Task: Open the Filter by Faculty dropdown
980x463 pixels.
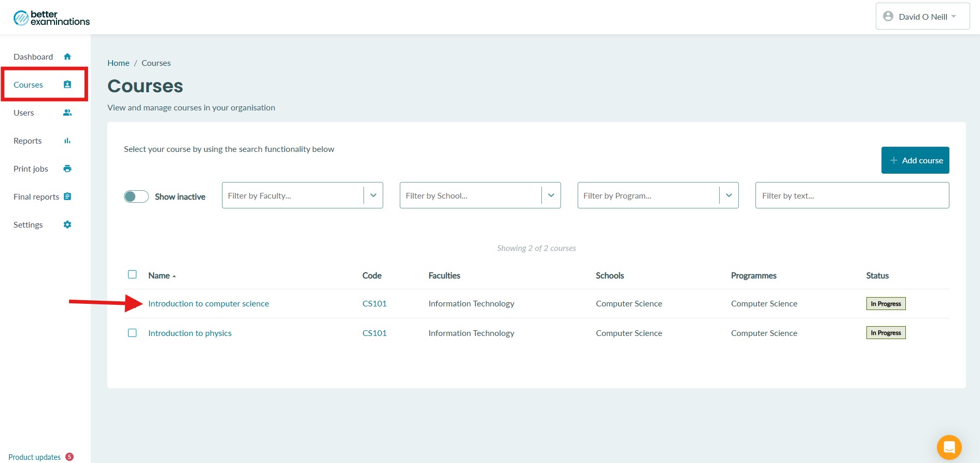Action: (302, 195)
